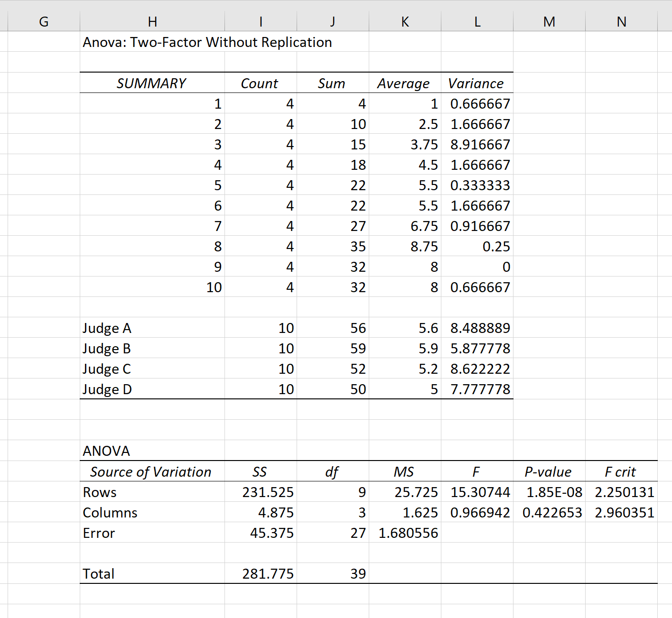Select column L header
This screenshot has width=672, height=618.
click(x=477, y=21)
